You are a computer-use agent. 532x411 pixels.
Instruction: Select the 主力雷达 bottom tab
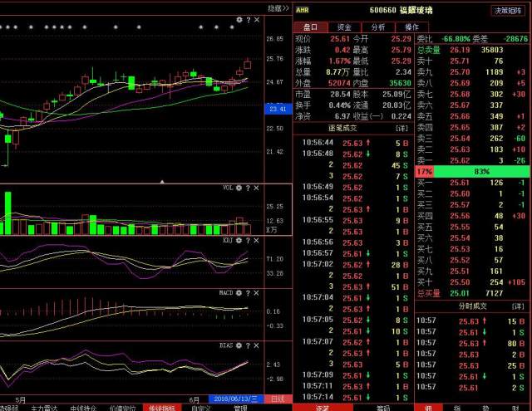point(44,408)
